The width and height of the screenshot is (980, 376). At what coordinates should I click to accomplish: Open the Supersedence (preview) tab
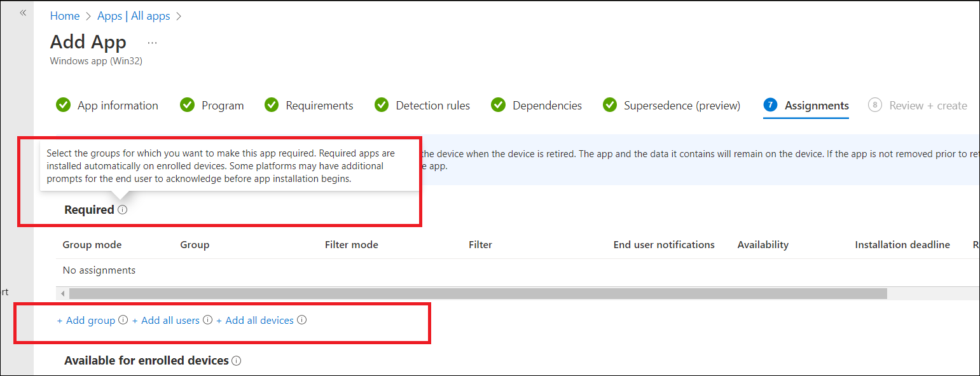tap(682, 106)
